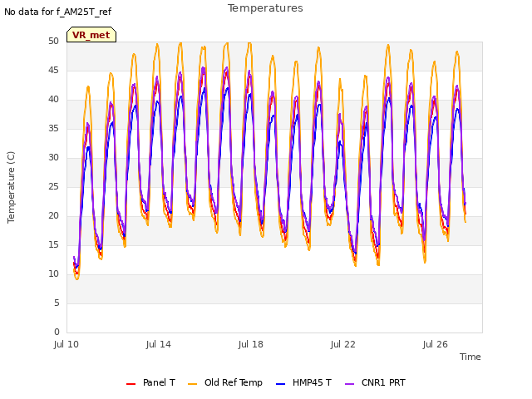This screenshot has height=399, width=532.
Task: Click the 35 y-axis tick label
Action: point(53,128)
